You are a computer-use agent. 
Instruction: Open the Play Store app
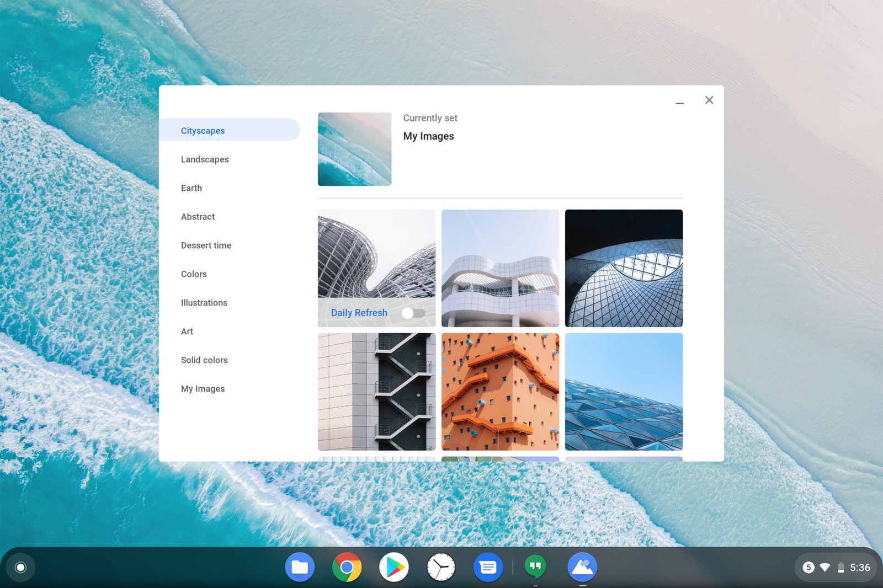(394, 567)
